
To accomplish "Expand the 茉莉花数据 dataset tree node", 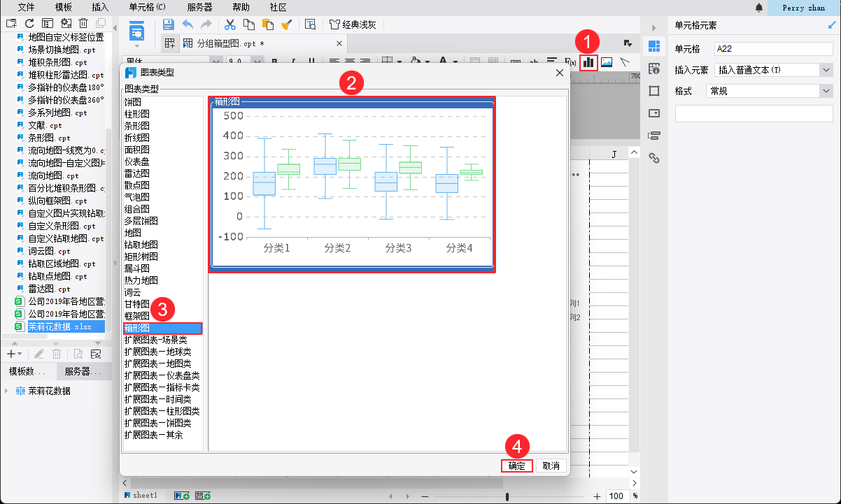I will click(x=8, y=391).
